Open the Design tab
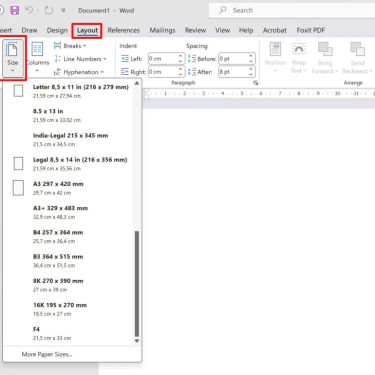This screenshot has height=375, width=375. [57, 30]
